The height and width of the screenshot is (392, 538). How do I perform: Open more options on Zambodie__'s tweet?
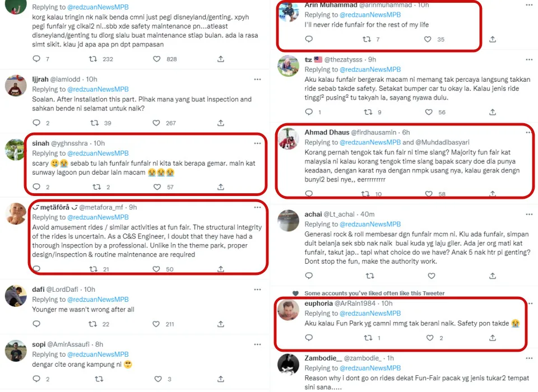[x=528, y=358]
